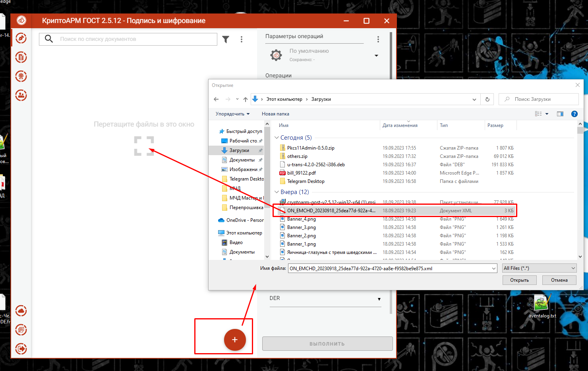The width and height of the screenshot is (588, 371).
Task: Collapse the Сегодня (5) group
Action: pyautogui.click(x=277, y=138)
